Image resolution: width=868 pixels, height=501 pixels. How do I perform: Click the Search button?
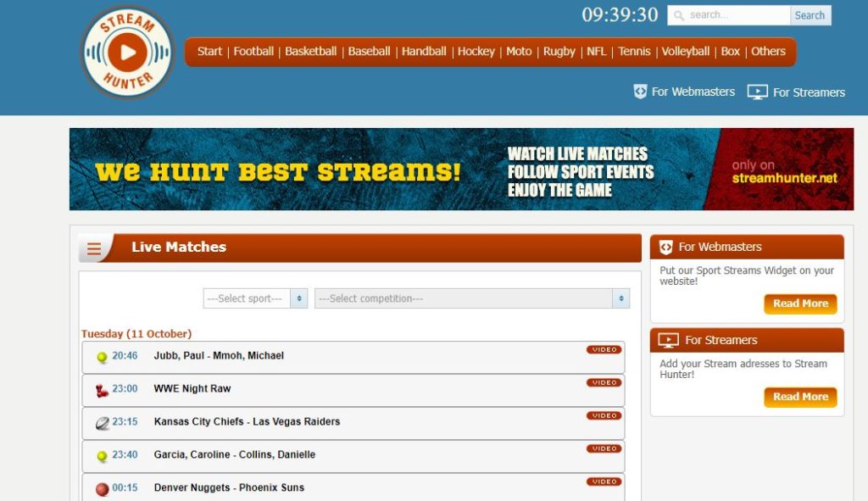click(810, 15)
